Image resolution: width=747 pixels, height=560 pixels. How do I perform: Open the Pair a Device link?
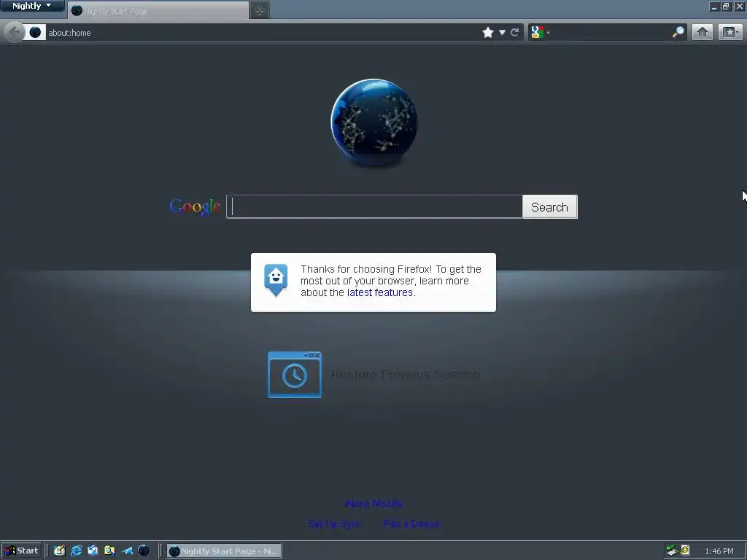[411, 524]
